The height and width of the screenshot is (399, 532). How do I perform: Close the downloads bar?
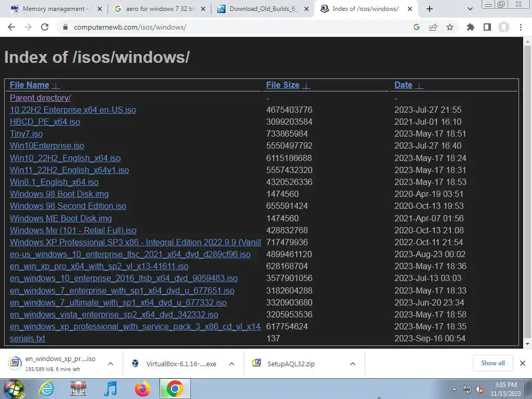pyautogui.click(x=523, y=363)
